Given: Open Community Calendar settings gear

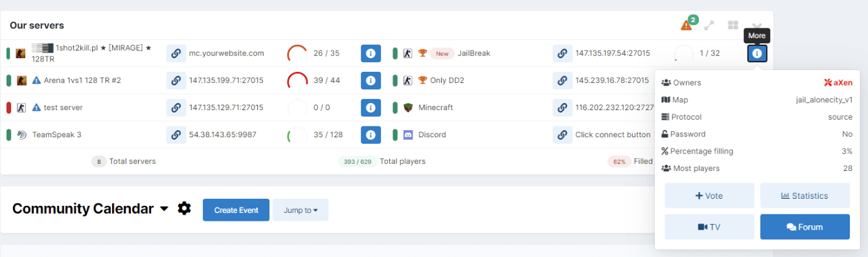Looking at the screenshot, I should tap(185, 208).
